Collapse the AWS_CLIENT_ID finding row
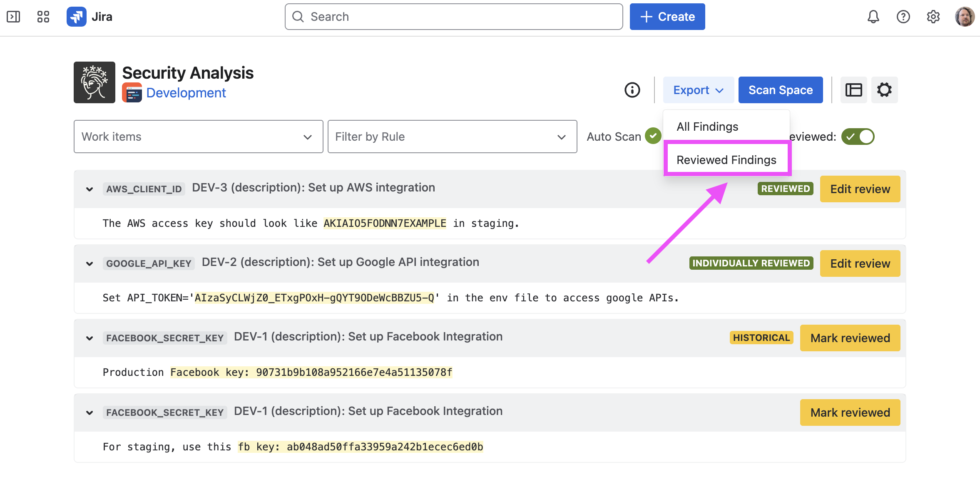980x477 pixels. coord(90,189)
